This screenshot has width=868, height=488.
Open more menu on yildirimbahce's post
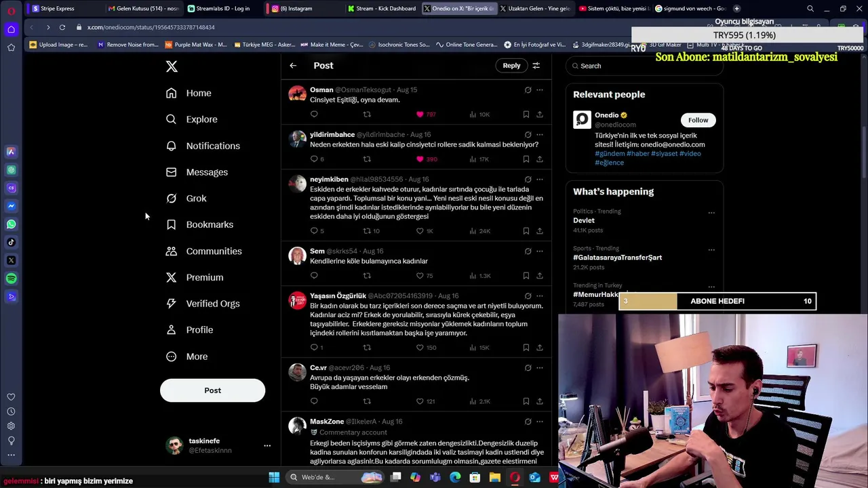(540, 134)
